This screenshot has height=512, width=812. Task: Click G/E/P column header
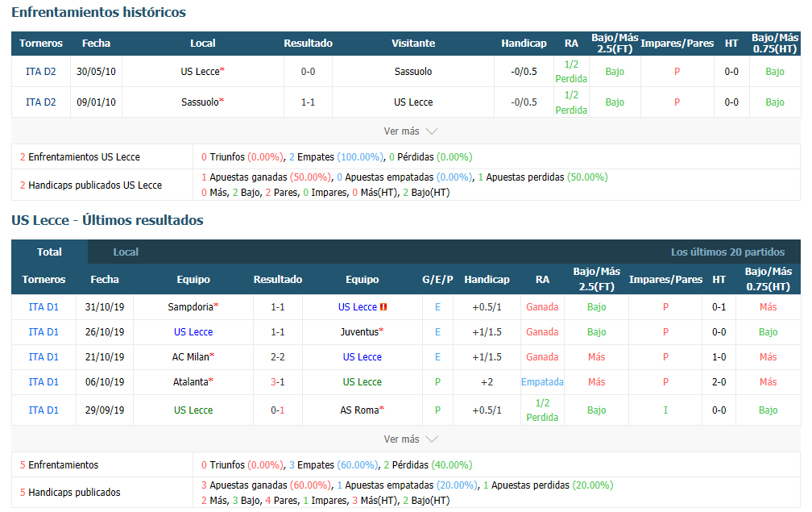point(437,279)
